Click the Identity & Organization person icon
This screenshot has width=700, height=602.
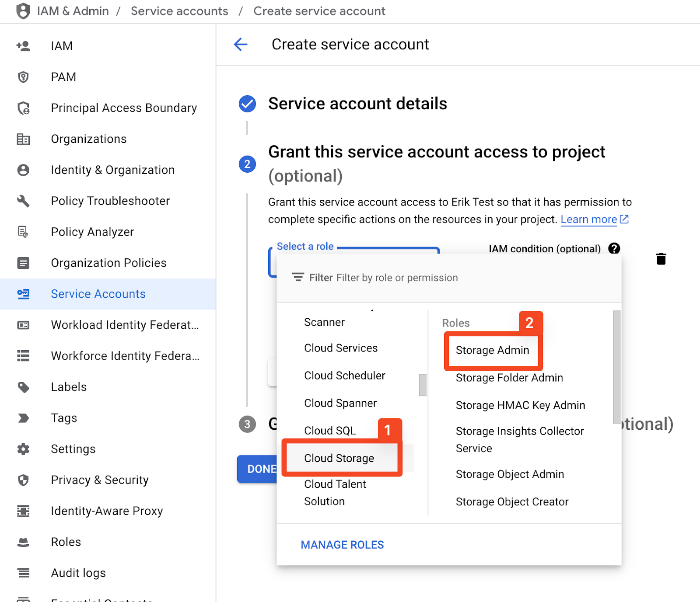pos(23,170)
